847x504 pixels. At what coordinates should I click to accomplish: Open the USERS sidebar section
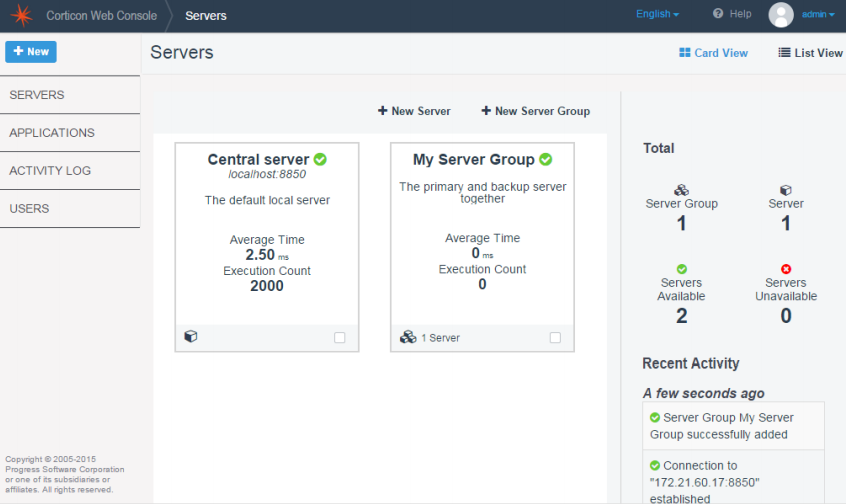click(70, 208)
